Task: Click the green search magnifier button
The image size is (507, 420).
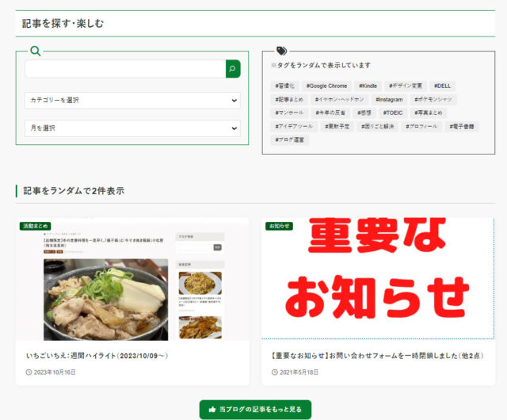Action: pyautogui.click(x=233, y=69)
